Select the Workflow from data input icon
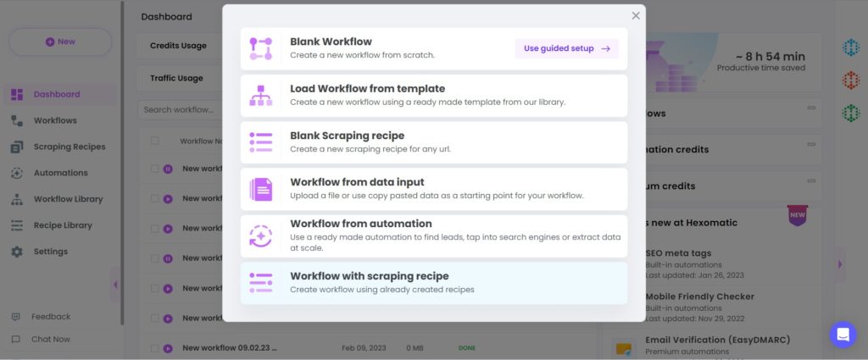The height and width of the screenshot is (360, 868). pyautogui.click(x=261, y=189)
